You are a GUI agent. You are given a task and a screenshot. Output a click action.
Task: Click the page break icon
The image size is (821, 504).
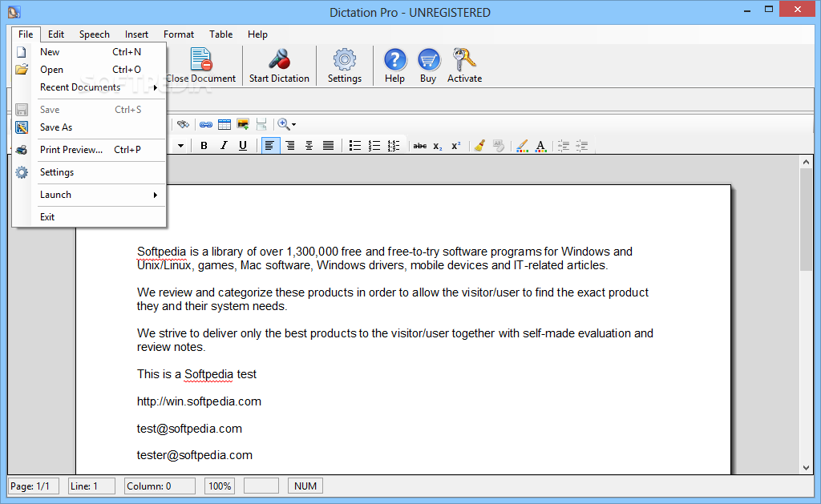[x=261, y=124]
